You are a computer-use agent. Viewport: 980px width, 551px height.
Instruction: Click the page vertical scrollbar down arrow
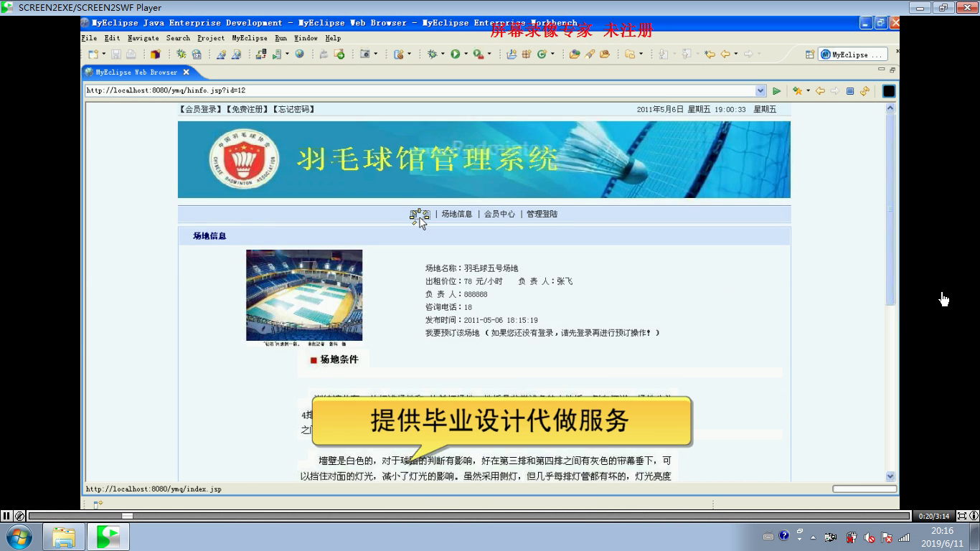890,476
